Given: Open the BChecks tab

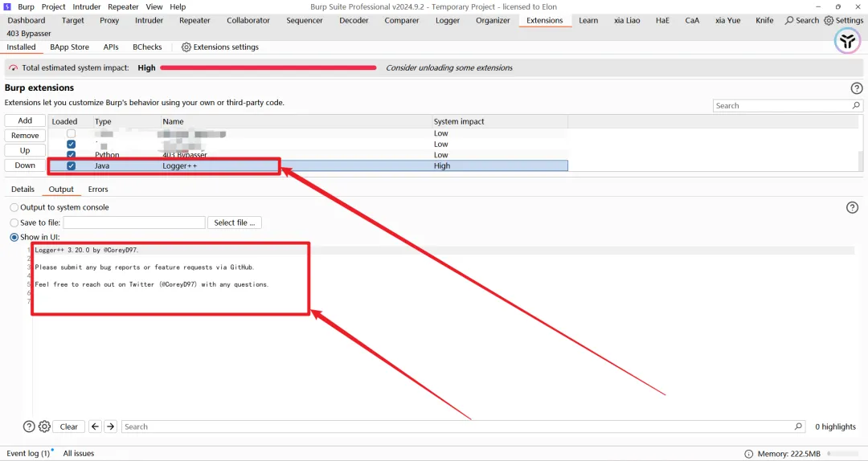Looking at the screenshot, I should pyautogui.click(x=147, y=47).
